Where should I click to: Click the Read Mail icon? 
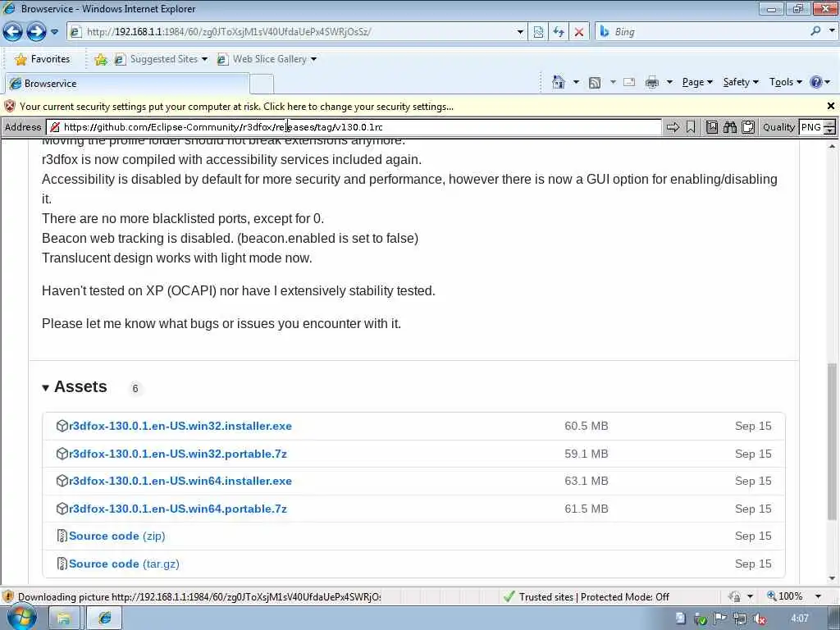coord(629,82)
